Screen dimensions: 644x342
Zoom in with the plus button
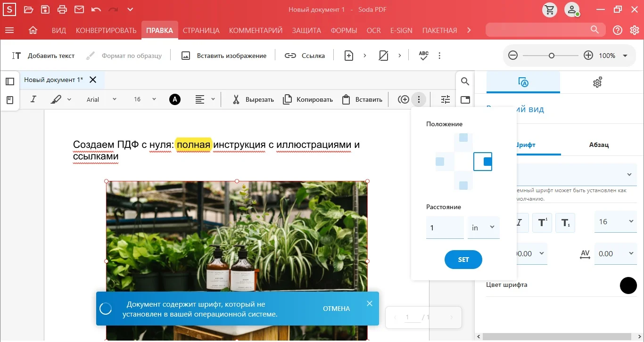(x=588, y=56)
